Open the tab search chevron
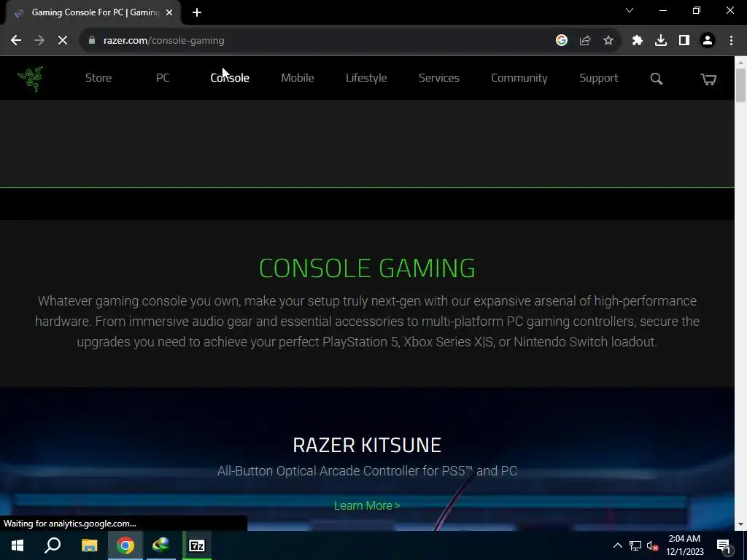The width and height of the screenshot is (747, 560). pyautogui.click(x=630, y=10)
